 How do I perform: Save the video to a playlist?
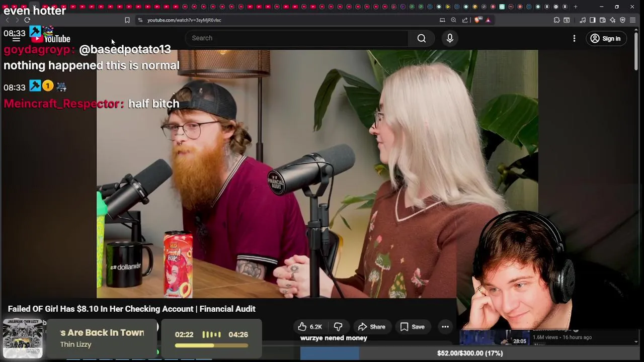(x=412, y=327)
